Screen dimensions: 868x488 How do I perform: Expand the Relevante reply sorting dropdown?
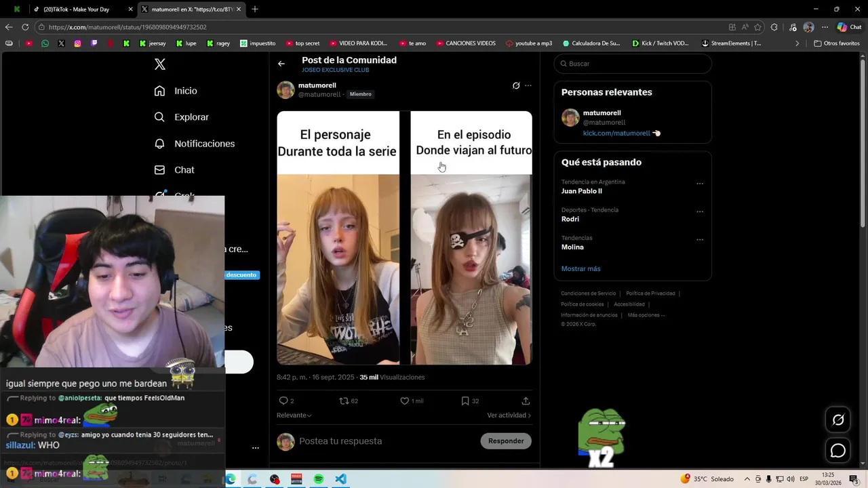(x=294, y=415)
